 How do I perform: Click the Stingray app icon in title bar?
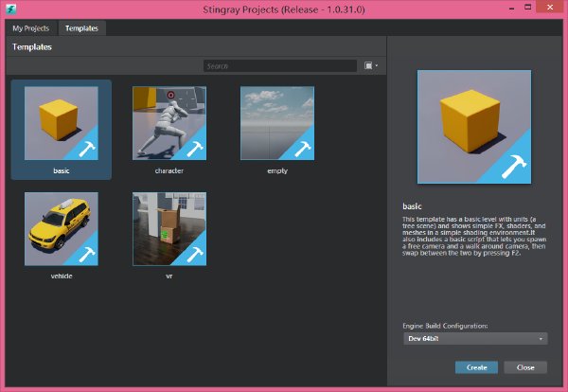(x=11, y=9)
